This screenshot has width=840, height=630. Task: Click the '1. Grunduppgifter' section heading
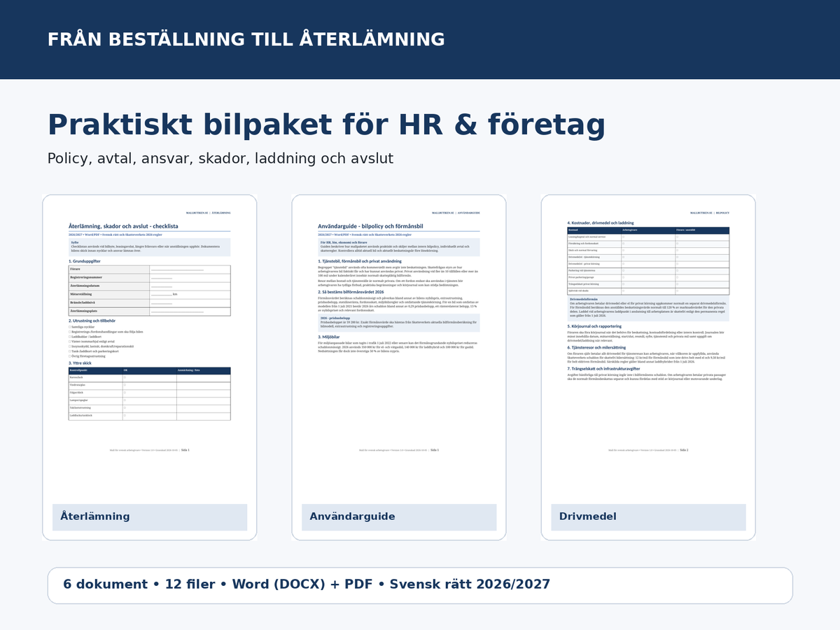[85, 261]
